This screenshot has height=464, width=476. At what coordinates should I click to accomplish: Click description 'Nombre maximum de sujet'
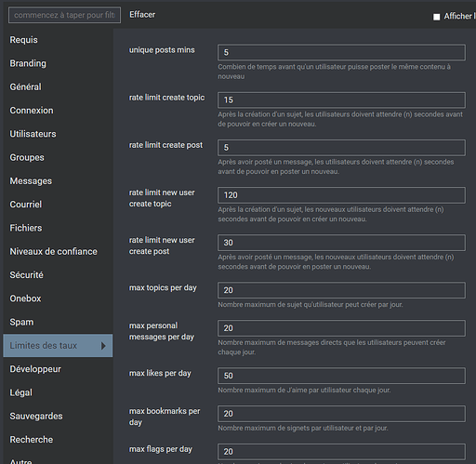click(x=311, y=305)
